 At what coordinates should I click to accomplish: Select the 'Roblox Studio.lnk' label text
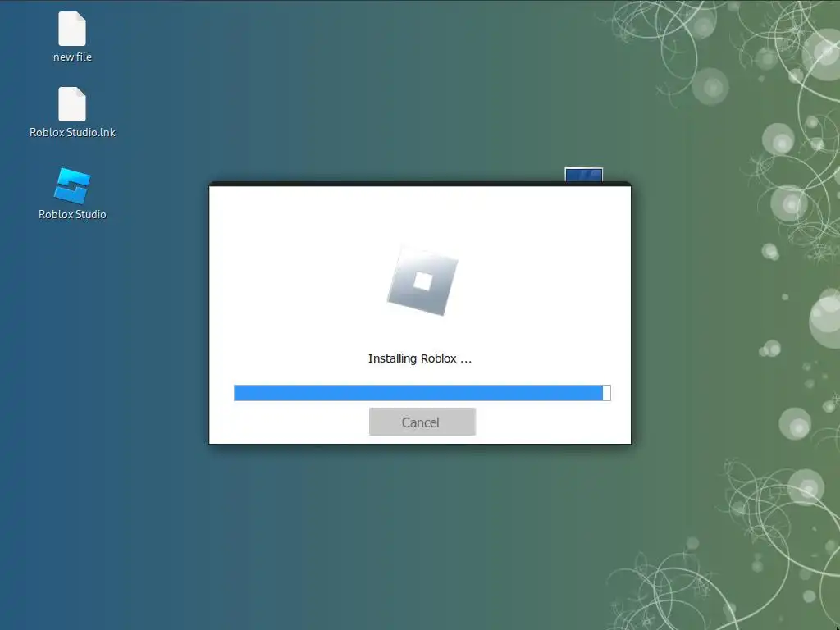(72, 132)
